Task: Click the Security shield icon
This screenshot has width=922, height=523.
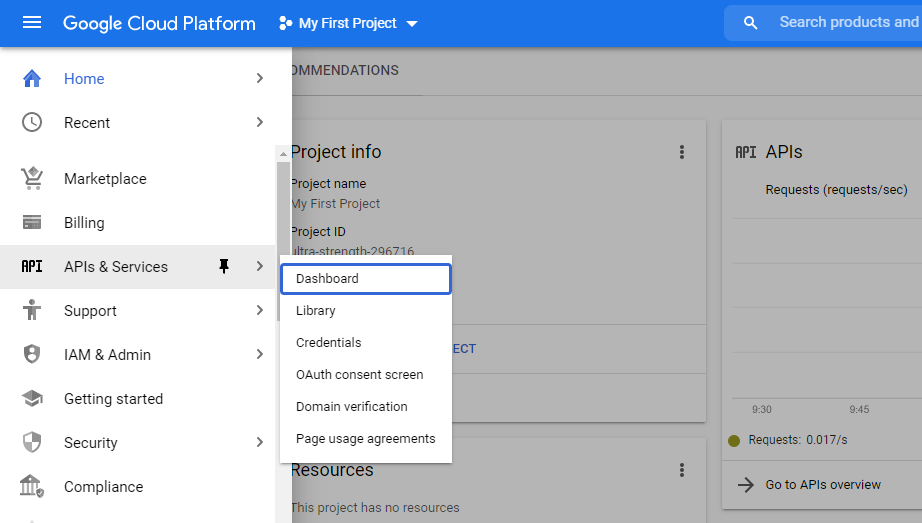Action: (32, 442)
